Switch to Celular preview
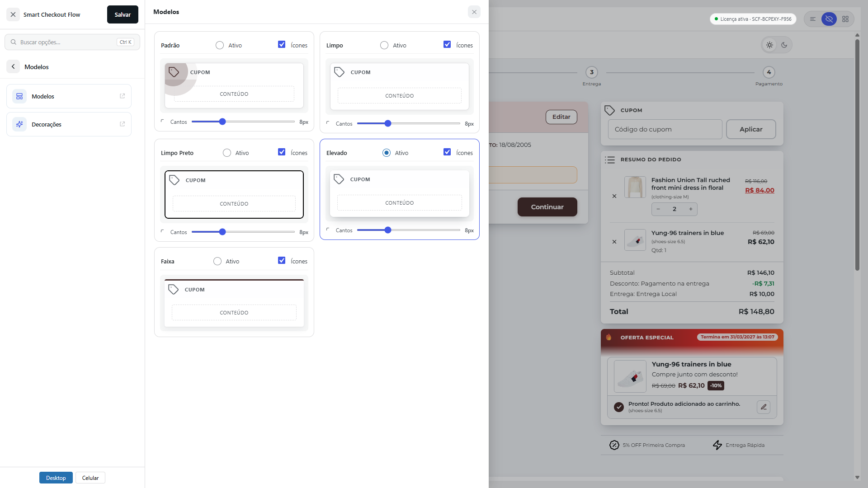The width and height of the screenshot is (868, 488). pyautogui.click(x=90, y=478)
